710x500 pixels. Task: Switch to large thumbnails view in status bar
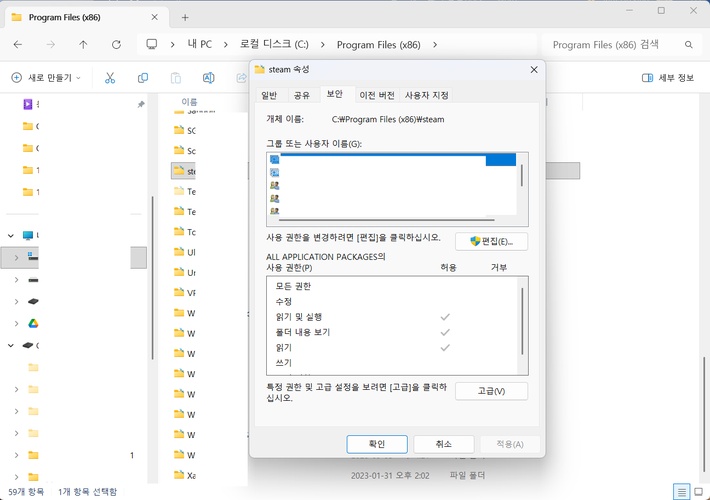pyautogui.click(x=697, y=491)
